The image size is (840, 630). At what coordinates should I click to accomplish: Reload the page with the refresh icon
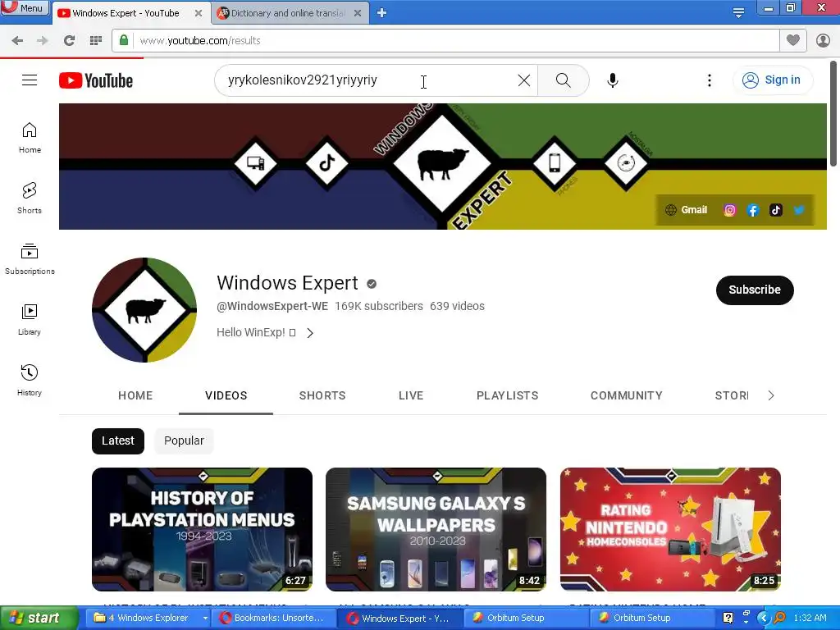pyautogui.click(x=69, y=40)
